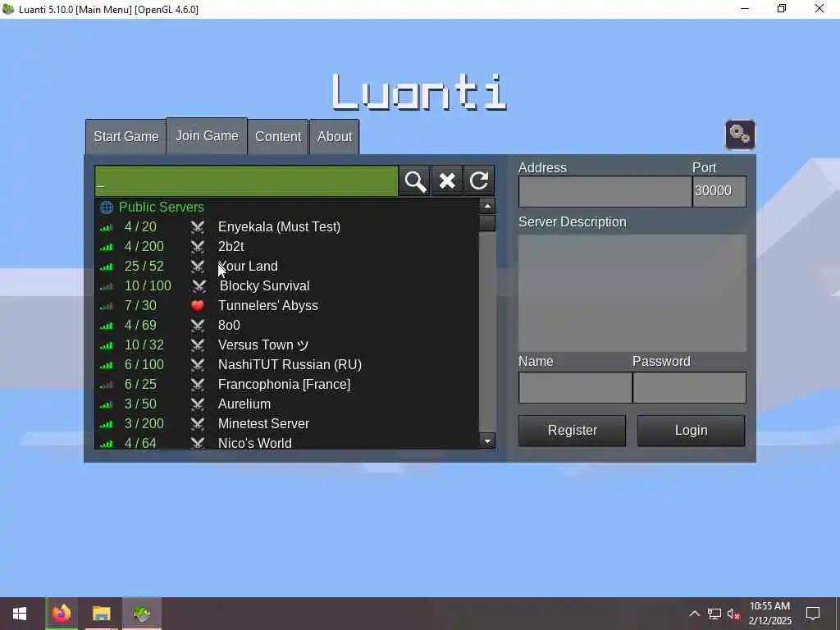The image size is (840, 630).
Task: Open Firefox from the taskbar
Action: pyautogui.click(x=61, y=614)
